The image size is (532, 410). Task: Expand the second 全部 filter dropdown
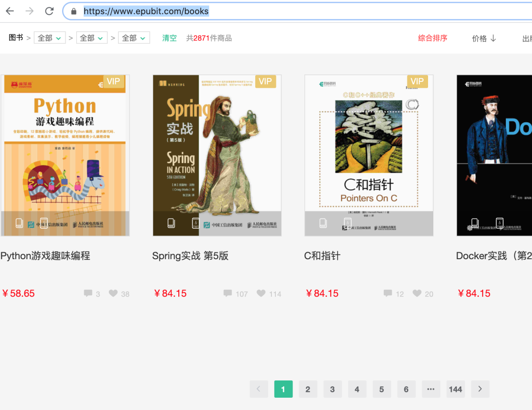coord(92,37)
